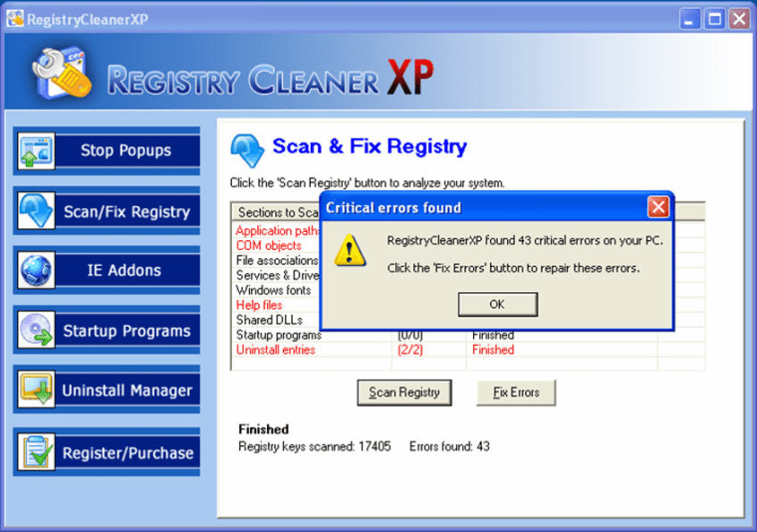Click the wrench logo in header banner

coord(62,73)
